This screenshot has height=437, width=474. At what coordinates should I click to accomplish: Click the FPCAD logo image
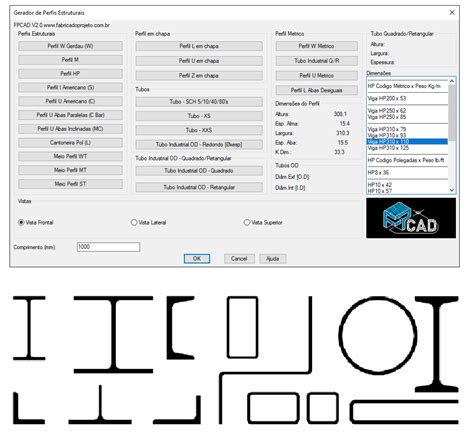(411, 218)
